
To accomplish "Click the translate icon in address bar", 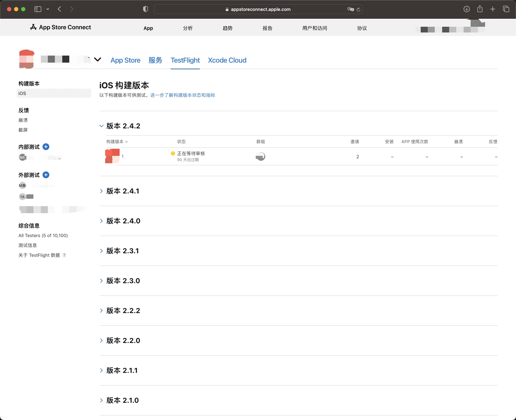I will pyautogui.click(x=351, y=9).
